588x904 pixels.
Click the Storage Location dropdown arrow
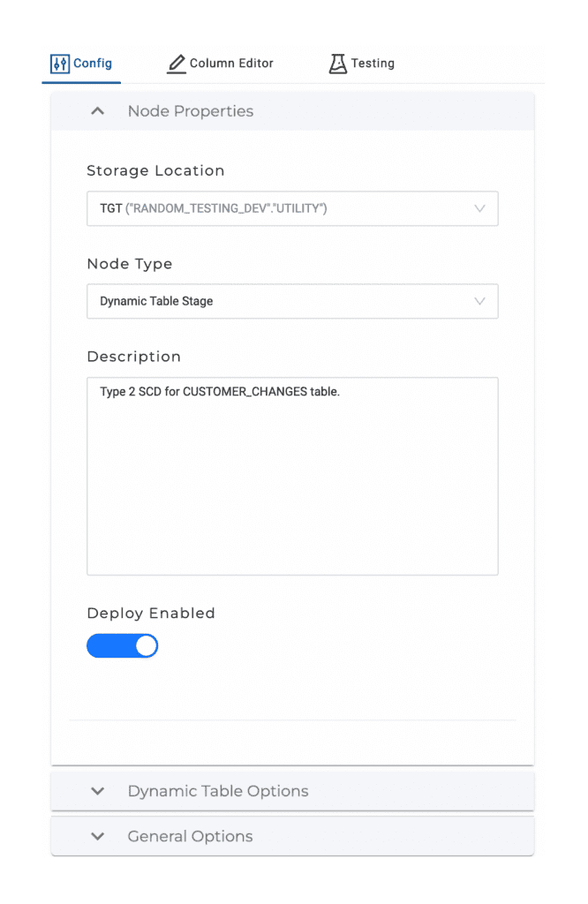click(x=479, y=208)
